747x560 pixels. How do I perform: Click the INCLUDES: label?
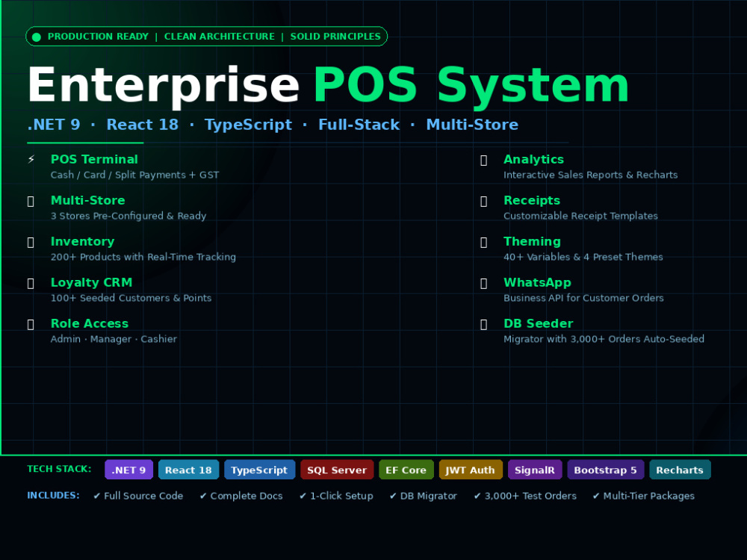tap(53, 495)
